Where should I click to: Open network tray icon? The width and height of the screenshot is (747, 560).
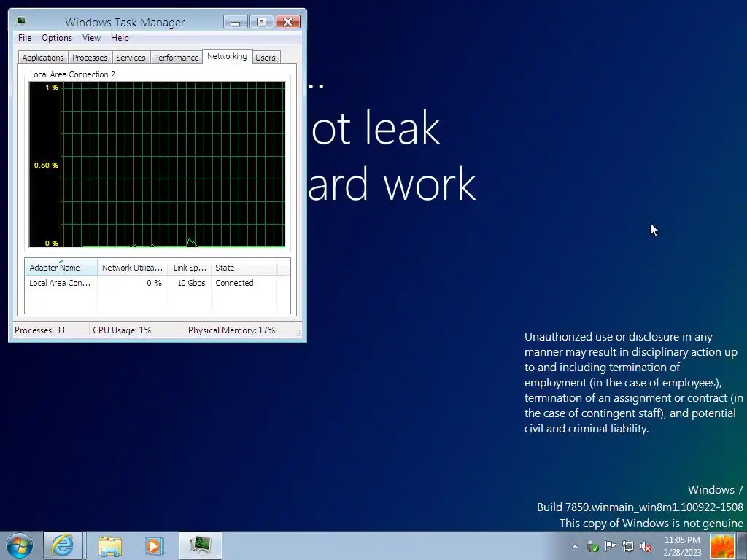pos(628,546)
